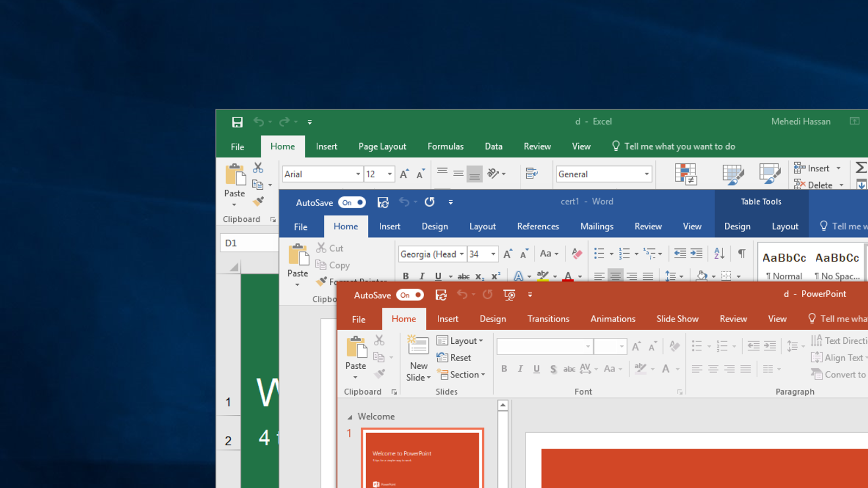Click Word font color red A button
Image resolution: width=868 pixels, height=488 pixels.
click(x=568, y=277)
